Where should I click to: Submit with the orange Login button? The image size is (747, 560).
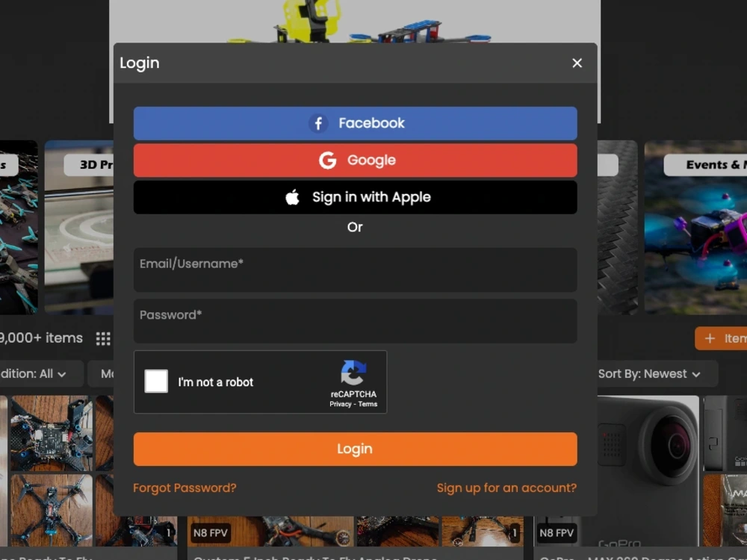[x=355, y=449]
